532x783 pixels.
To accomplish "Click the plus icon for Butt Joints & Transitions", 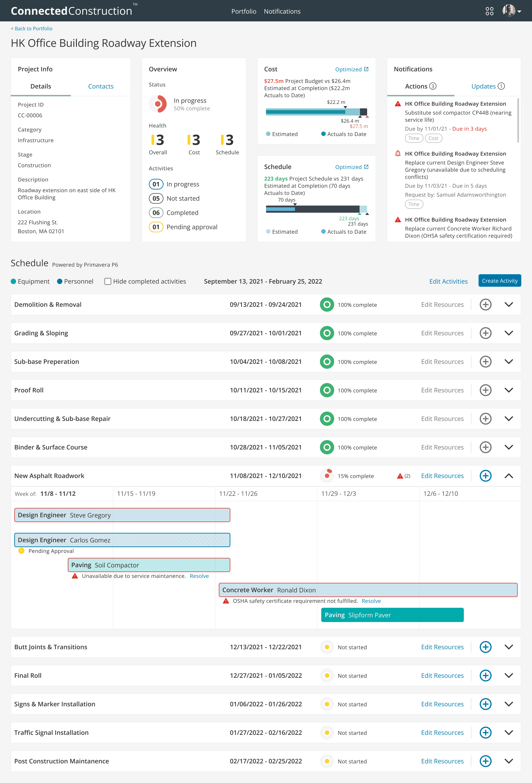I will pos(485,647).
